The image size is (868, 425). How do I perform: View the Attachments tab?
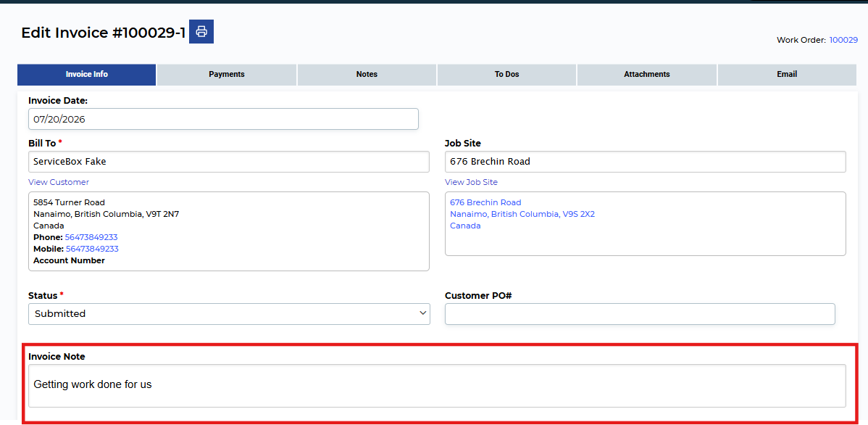[x=647, y=74]
